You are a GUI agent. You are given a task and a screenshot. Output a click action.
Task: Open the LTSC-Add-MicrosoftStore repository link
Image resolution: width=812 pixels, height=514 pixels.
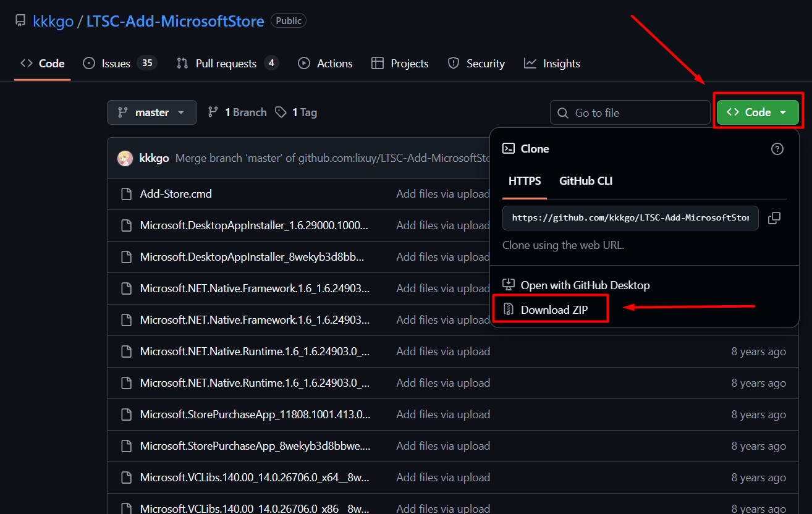point(175,21)
